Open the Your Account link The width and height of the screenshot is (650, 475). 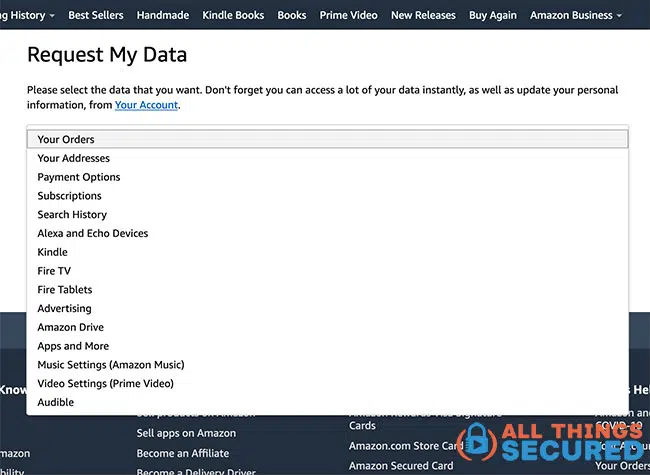[146, 105]
